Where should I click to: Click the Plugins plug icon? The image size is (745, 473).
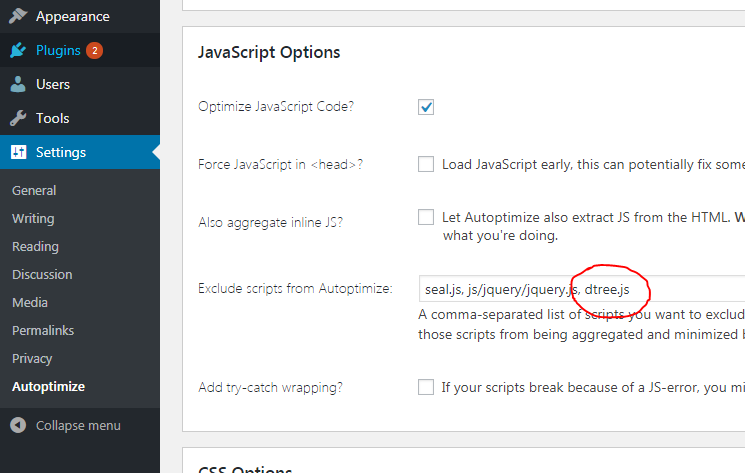point(18,50)
